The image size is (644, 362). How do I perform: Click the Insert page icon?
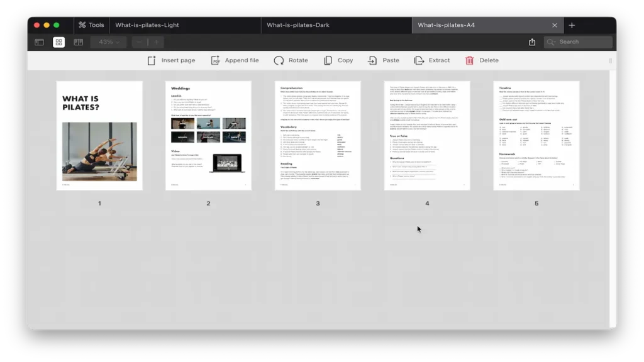(x=152, y=60)
